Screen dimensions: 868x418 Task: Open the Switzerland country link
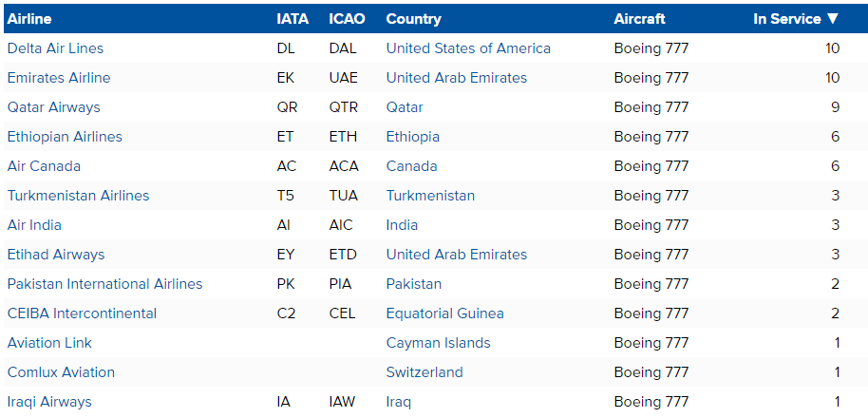tap(425, 372)
